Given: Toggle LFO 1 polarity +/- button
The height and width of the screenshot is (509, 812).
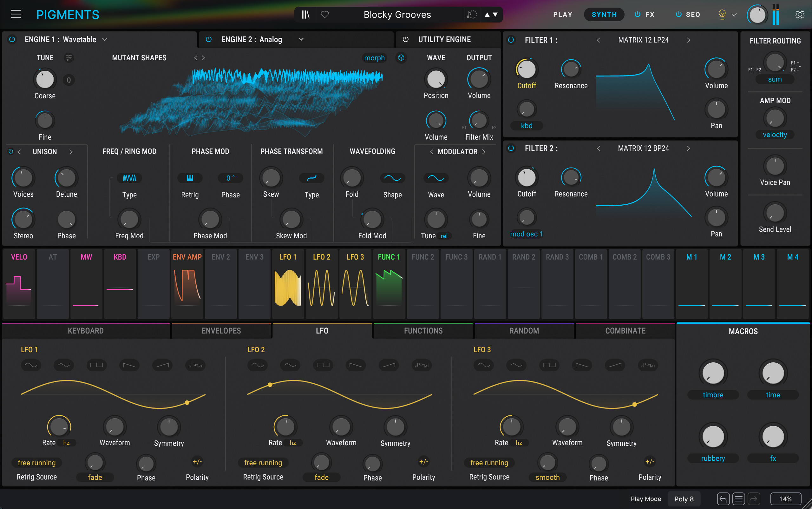Looking at the screenshot, I should (197, 461).
